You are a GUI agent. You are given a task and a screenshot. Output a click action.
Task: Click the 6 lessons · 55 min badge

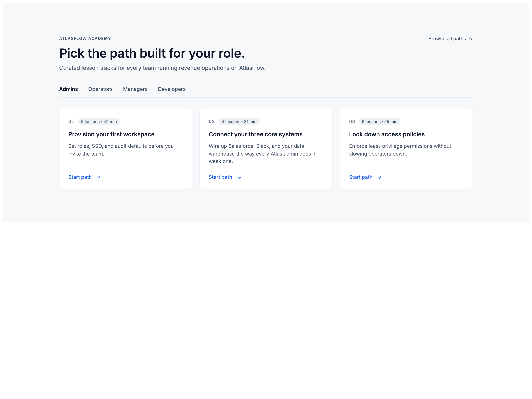pyautogui.click(x=380, y=122)
